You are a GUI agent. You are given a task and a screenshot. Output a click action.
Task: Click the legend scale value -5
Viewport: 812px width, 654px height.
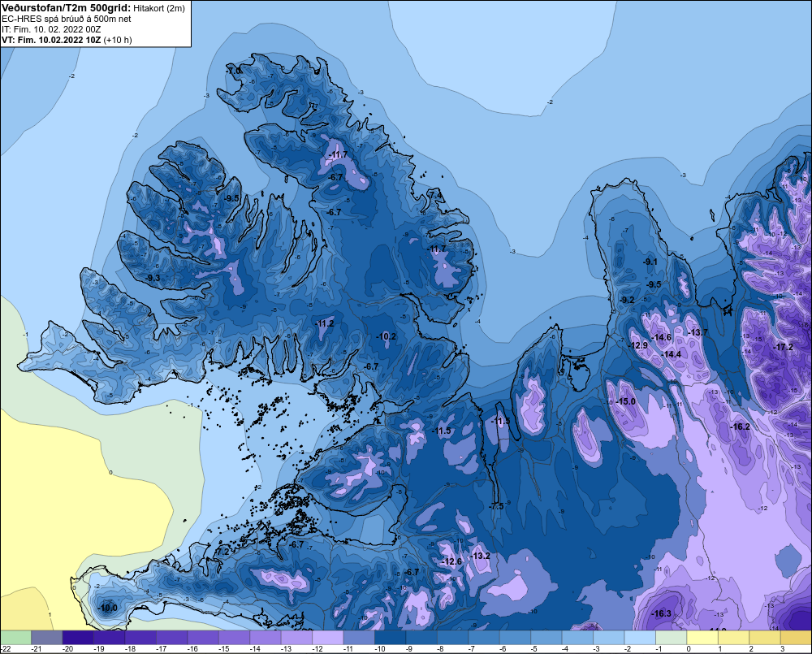tap(536, 649)
